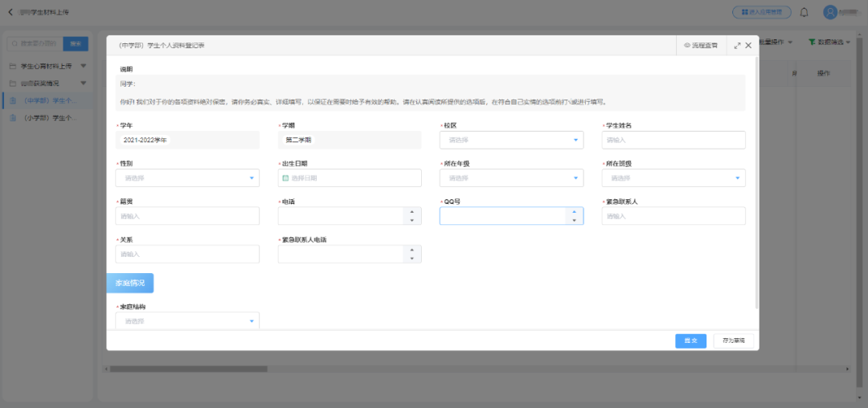
Task: Save the form via 存为草稿
Action: (734, 341)
